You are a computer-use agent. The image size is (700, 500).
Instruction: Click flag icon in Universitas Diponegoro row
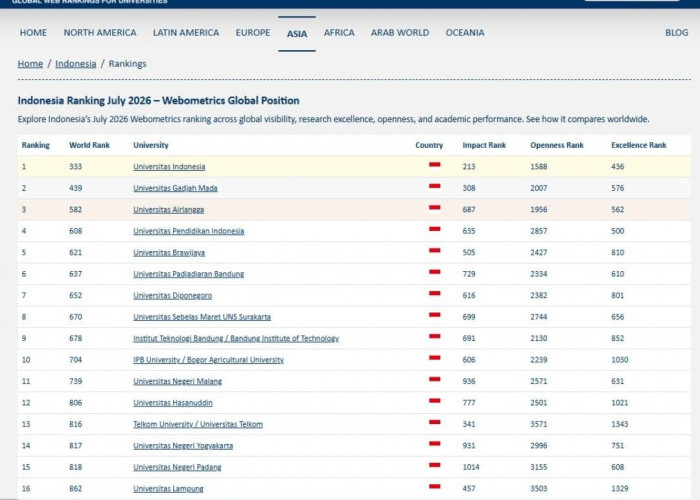pos(435,295)
